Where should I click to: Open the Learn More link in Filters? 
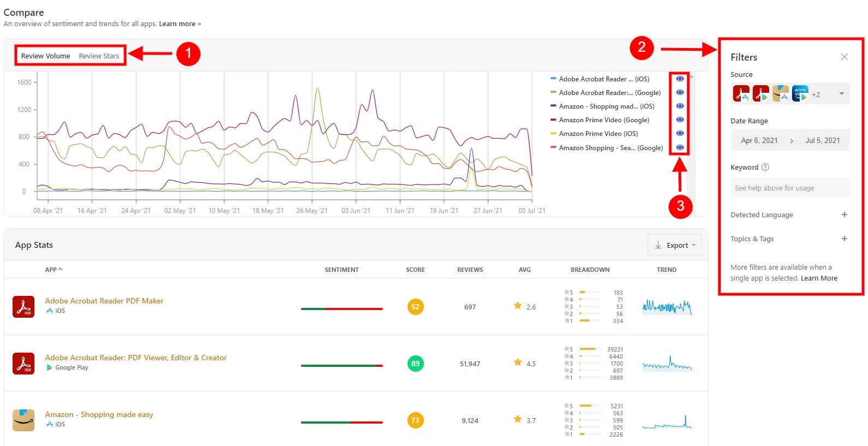click(819, 278)
